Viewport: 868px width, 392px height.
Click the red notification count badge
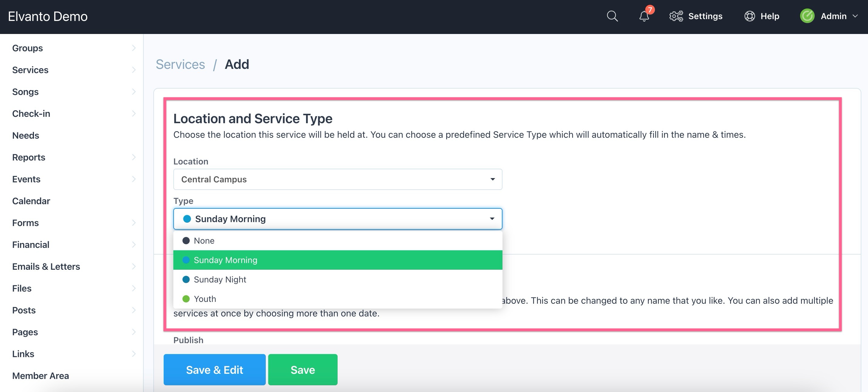coord(650,10)
